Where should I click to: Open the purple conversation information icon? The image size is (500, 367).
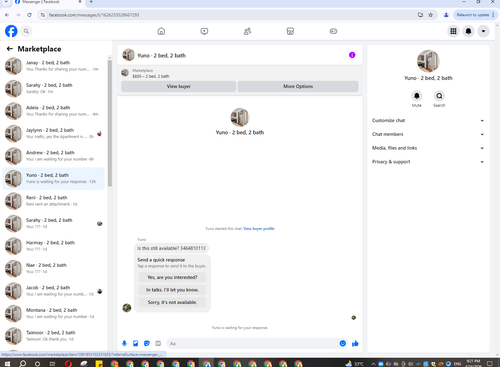point(352,55)
